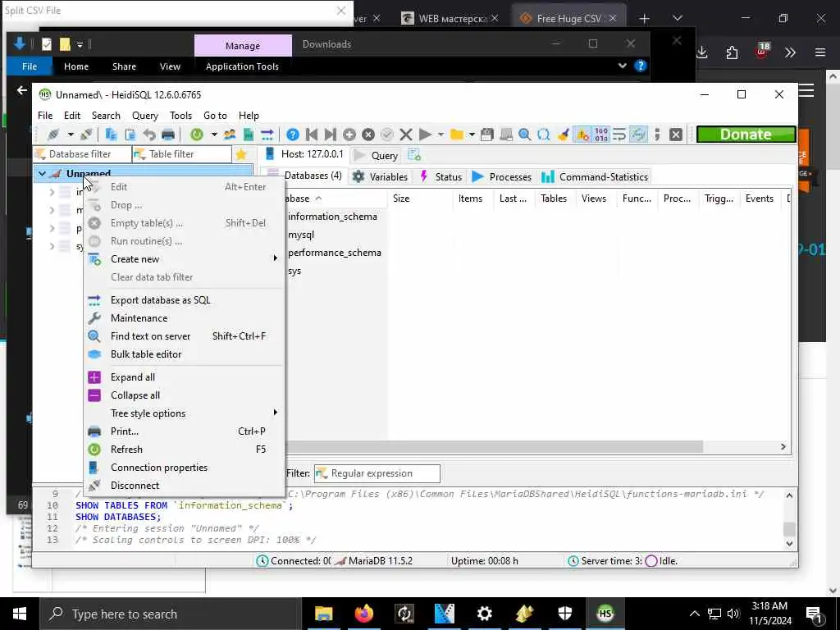840x630 pixels.
Task: Click the Delete row circle-x icon
Action: pyautogui.click(x=368, y=135)
